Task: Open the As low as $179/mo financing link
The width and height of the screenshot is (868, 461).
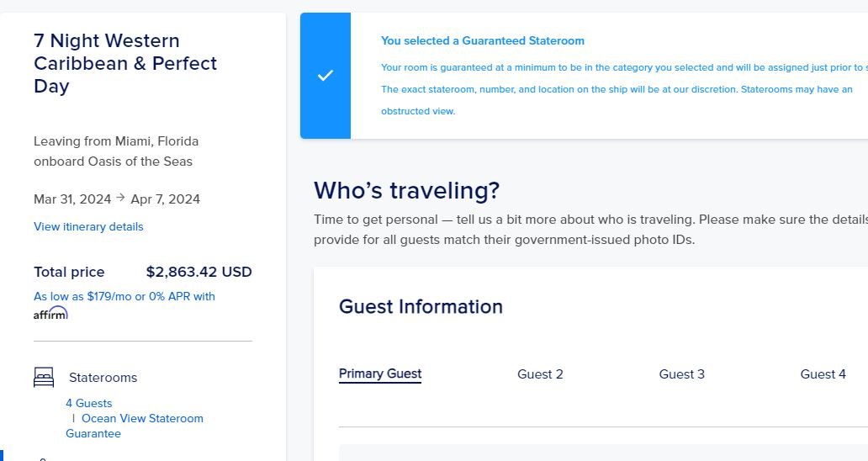Action: coord(124,296)
